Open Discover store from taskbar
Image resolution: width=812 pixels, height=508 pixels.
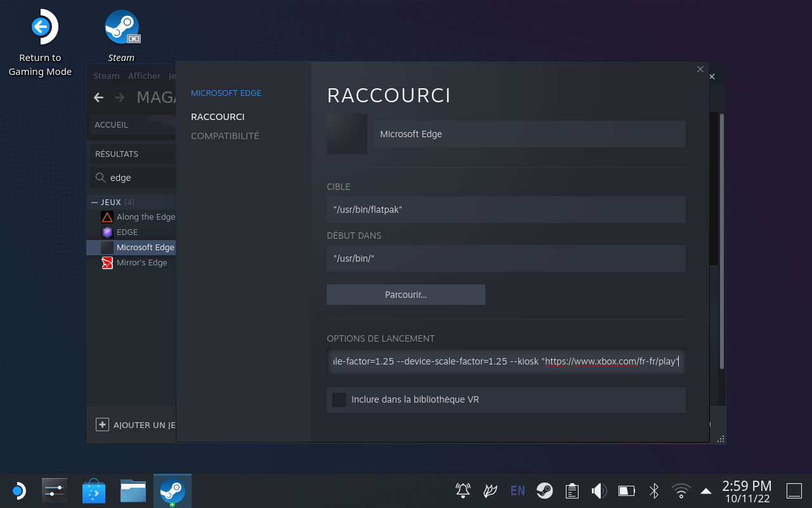(94, 491)
